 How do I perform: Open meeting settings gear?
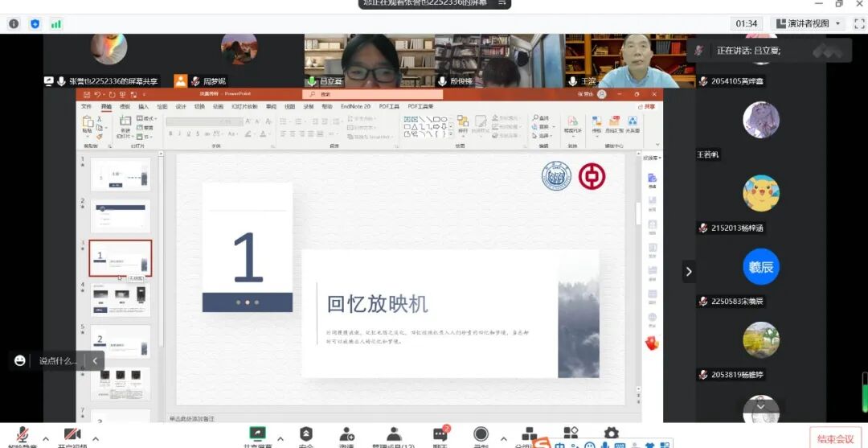point(611,433)
